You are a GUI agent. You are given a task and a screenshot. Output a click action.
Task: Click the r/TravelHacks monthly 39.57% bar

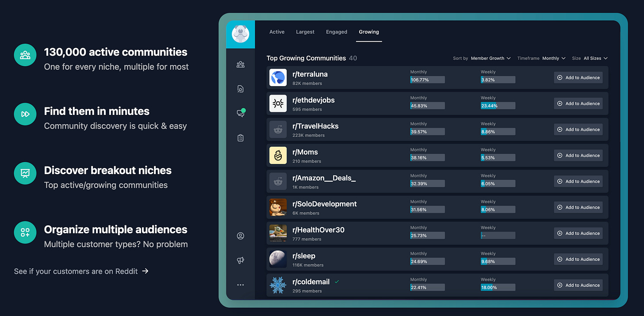pyautogui.click(x=427, y=132)
